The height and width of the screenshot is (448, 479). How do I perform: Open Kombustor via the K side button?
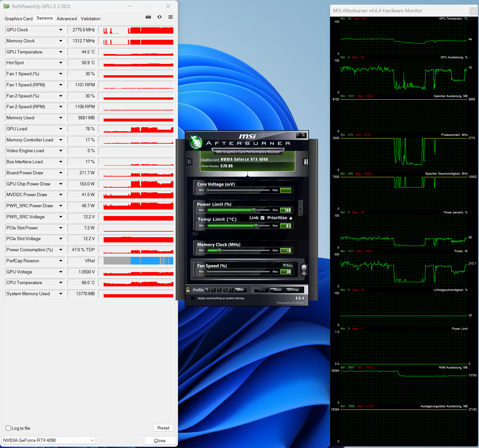click(190, 162)
